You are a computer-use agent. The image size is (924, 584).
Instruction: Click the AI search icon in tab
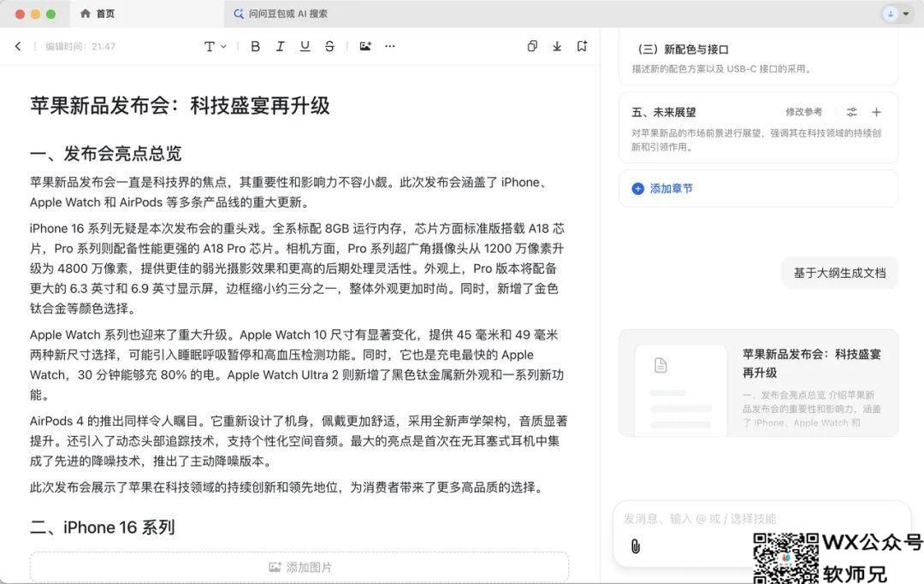point(239,14)
